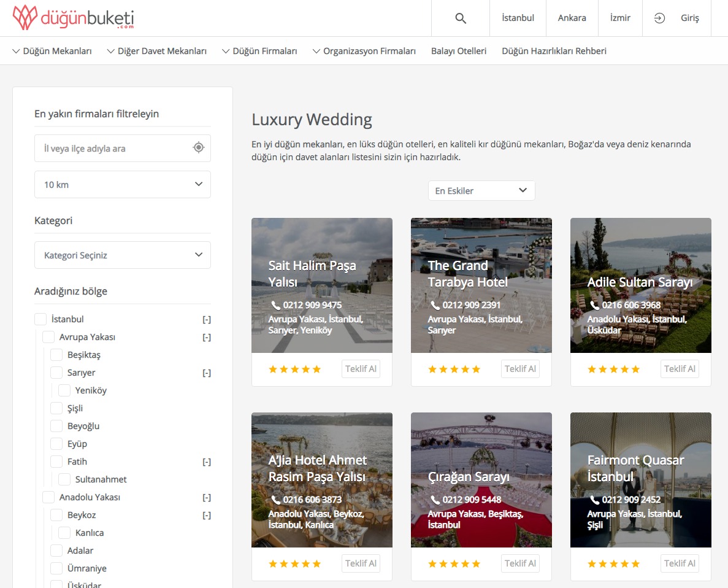Click the Giriş login arrow icon
This screenshot has width=728, height=588.
click(659, 18)
